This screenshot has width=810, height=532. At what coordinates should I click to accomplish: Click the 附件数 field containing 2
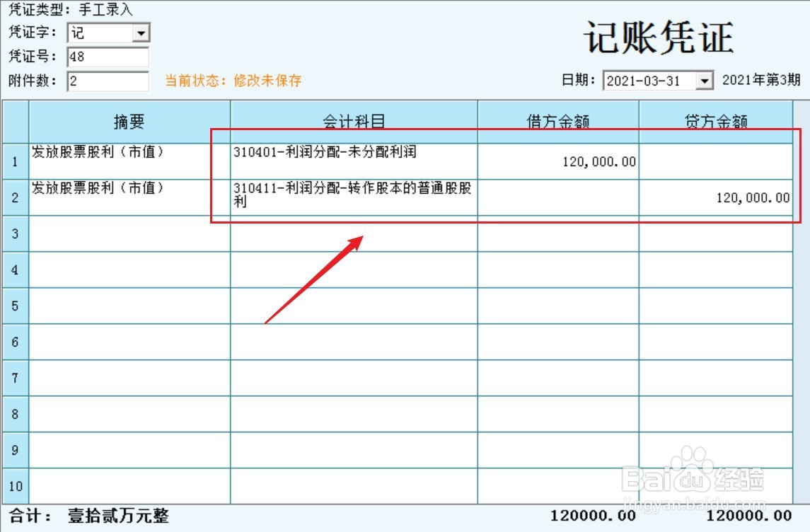(108, 81)
